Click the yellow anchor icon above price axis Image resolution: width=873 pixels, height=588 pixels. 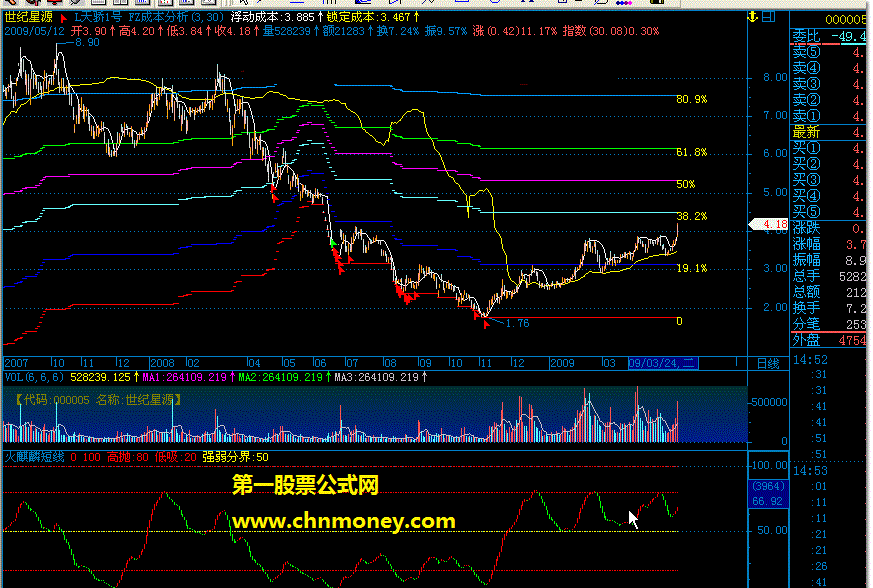click(x=753, y=17)
